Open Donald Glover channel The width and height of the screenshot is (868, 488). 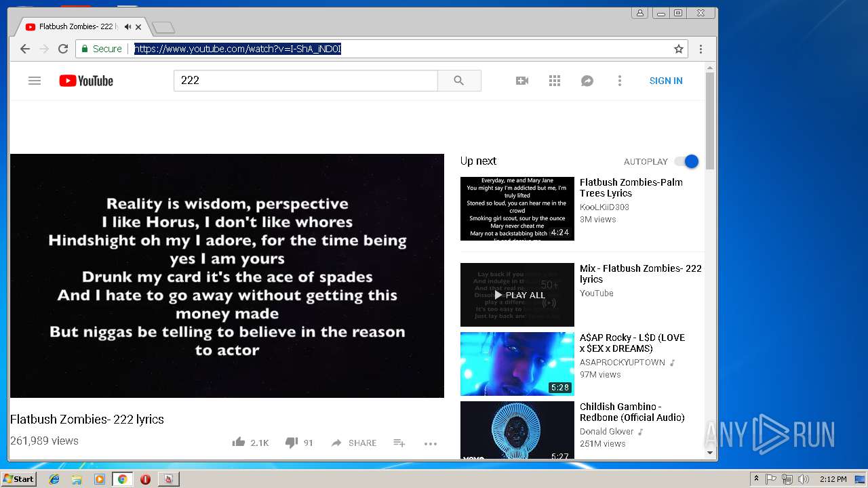click(x=607, y=432)
